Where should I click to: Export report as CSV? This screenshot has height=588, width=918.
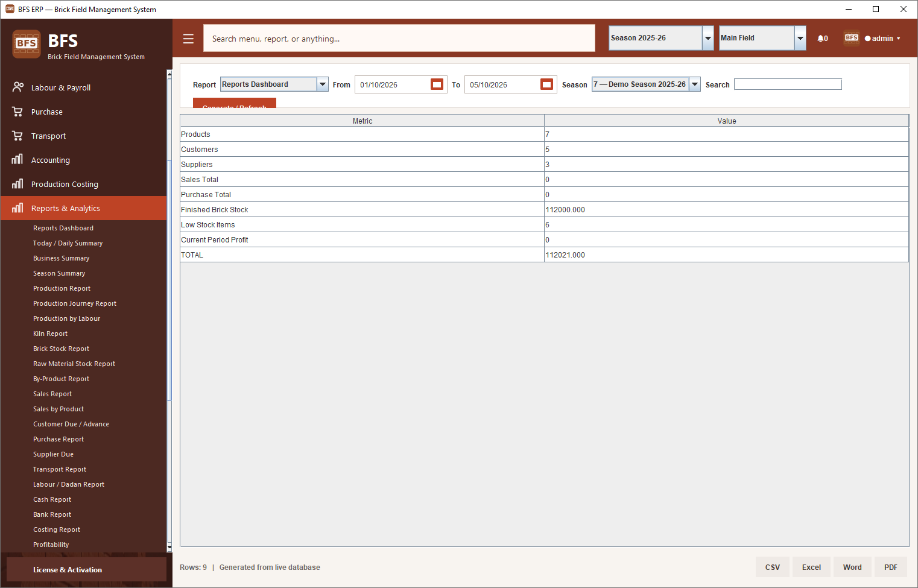pyautogui.click(x=773, y=567)
